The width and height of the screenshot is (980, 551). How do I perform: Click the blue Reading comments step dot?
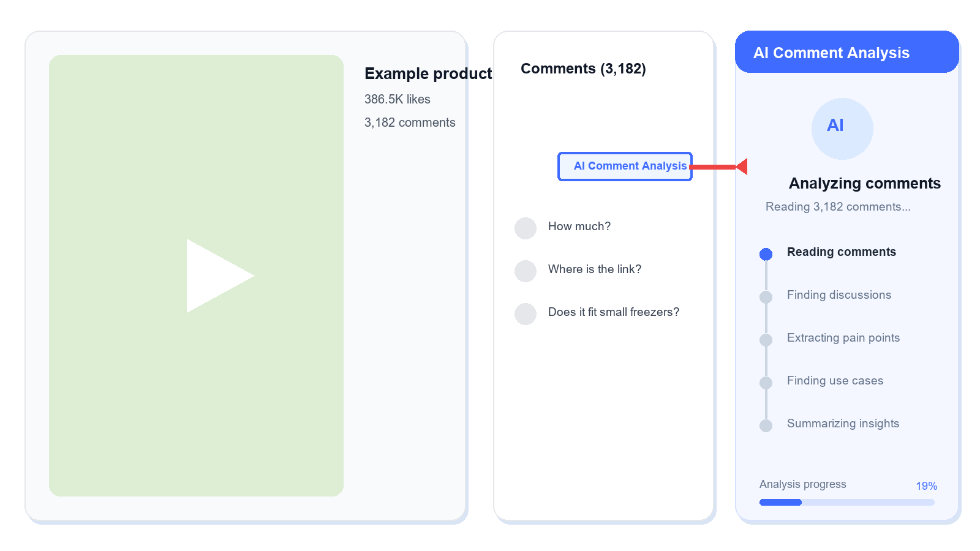tap(766, 254)
